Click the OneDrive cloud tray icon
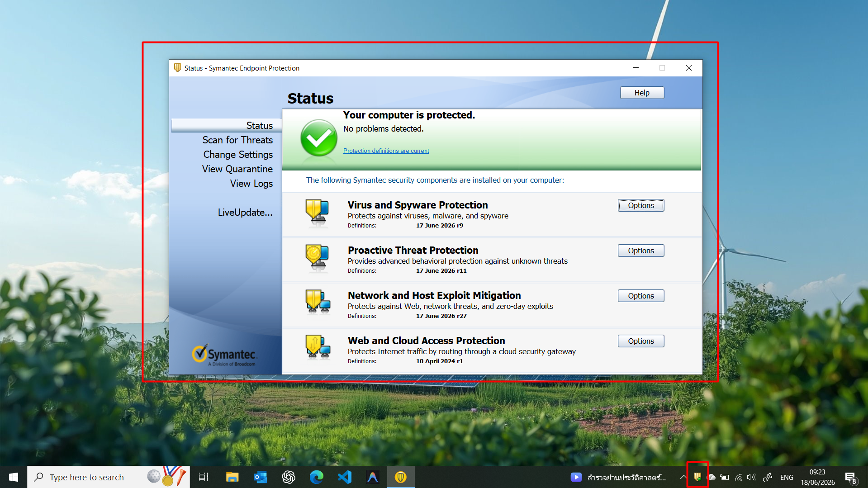868x488 pixels. click(711, 477)
